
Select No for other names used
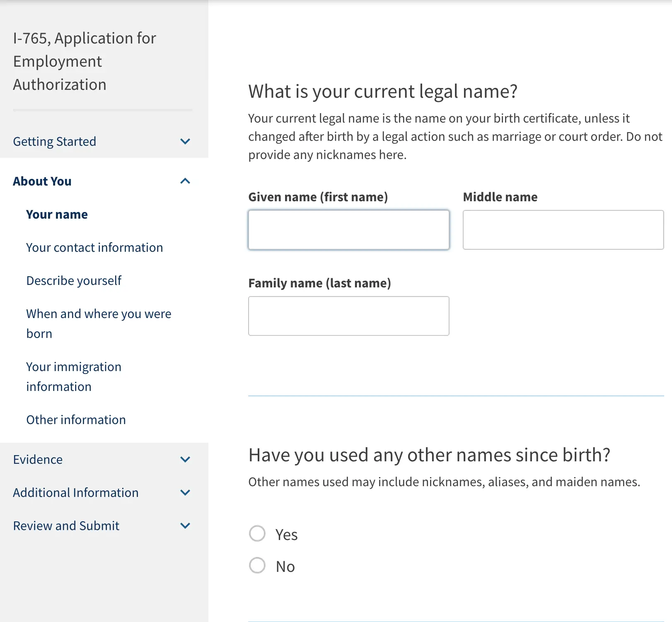pos(257,566)
